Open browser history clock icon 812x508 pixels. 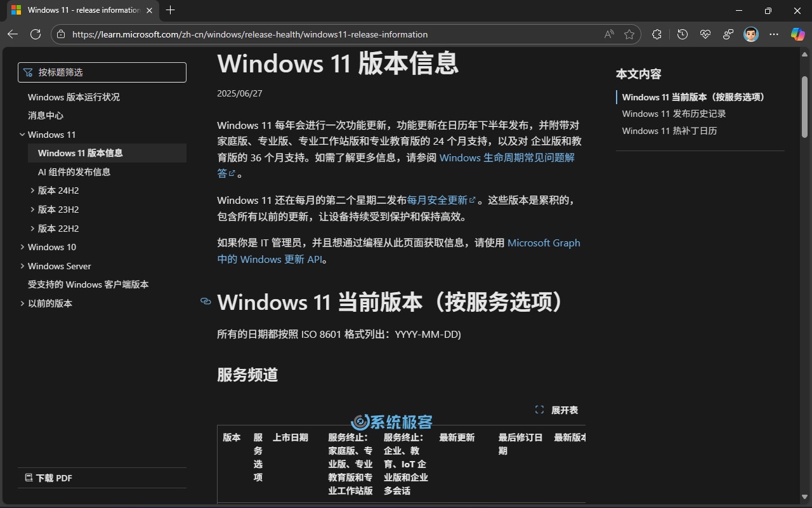coord(683,34)
